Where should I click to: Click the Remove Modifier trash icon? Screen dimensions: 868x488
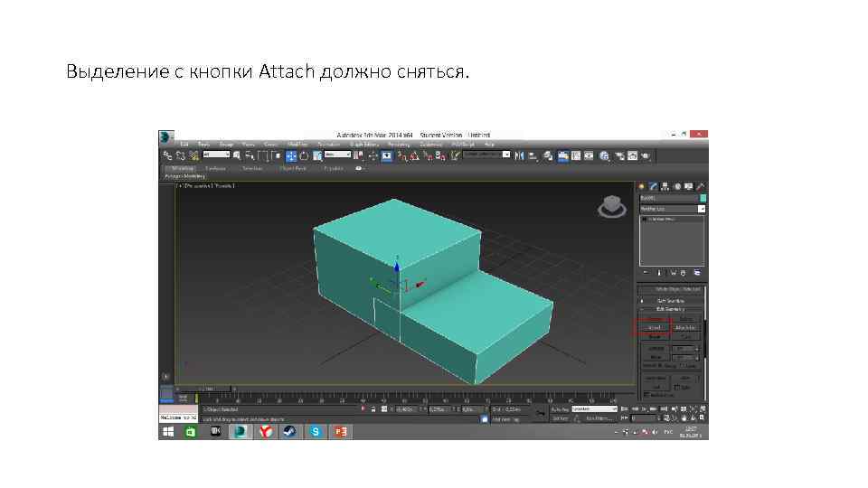pyautogui.click(x=683, y=273)
